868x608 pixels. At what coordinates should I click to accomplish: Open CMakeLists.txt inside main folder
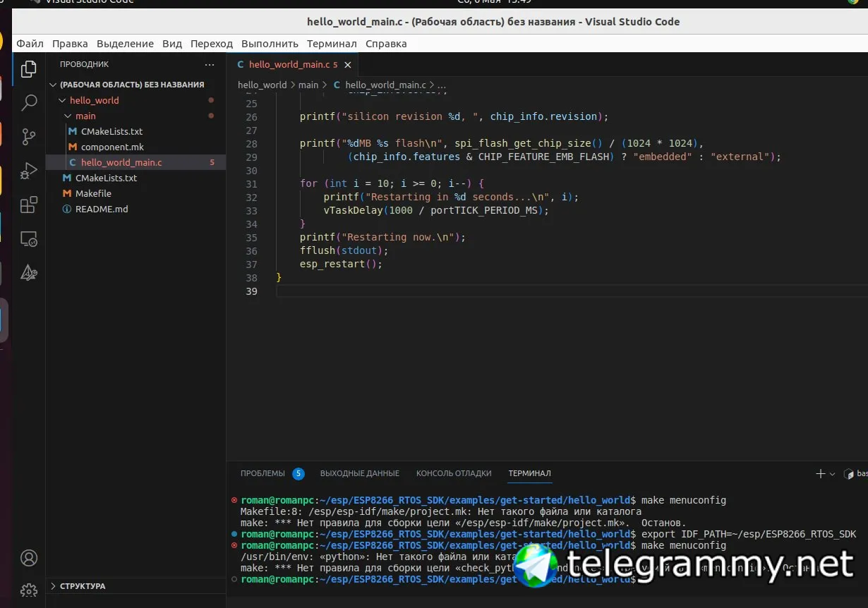(x=111, y=131)
